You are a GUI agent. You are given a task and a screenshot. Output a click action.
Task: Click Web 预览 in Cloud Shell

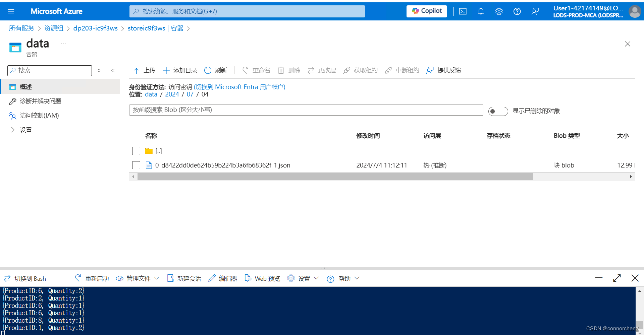pyautogui.click(x=262, y=278)
